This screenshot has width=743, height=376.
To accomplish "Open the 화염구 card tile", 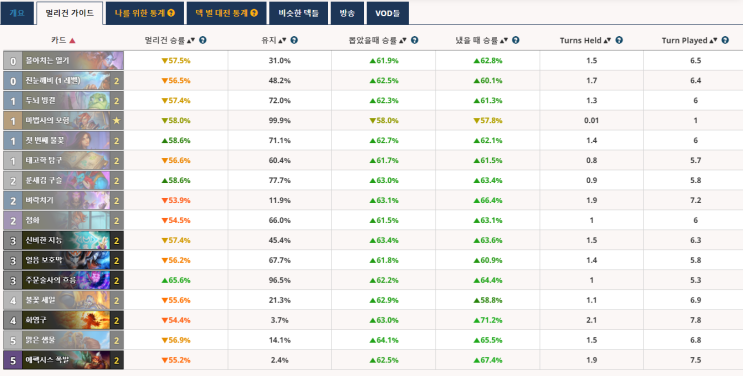I will [63, 320].
